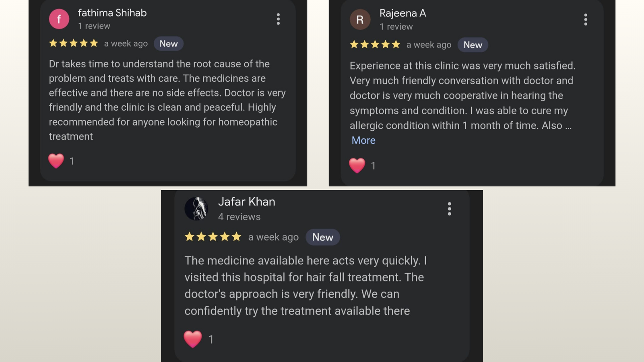Toggle heart on Jafar Khan's review
This screenshot has width=644, height=362.
point(193,339)
